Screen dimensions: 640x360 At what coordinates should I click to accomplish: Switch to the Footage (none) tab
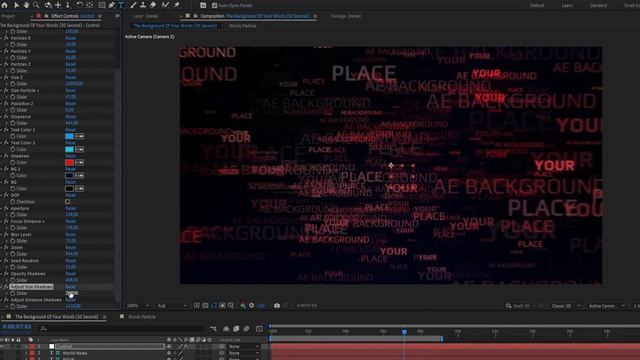click(x=346, y=16)
